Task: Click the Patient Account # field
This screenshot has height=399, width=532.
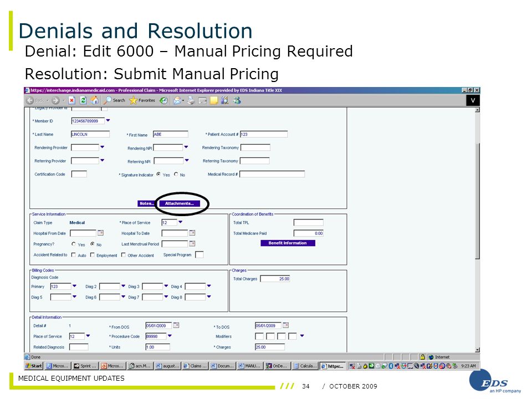Action: (264, 134)
